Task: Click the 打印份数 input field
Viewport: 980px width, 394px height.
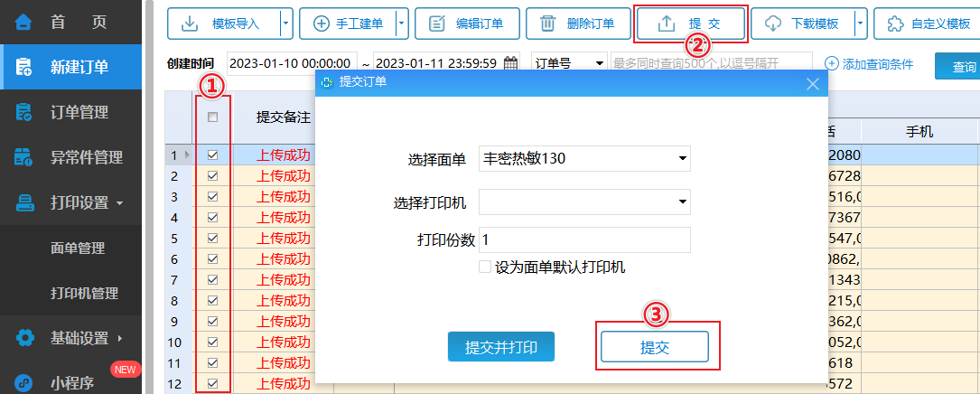Action: [584, 239]
